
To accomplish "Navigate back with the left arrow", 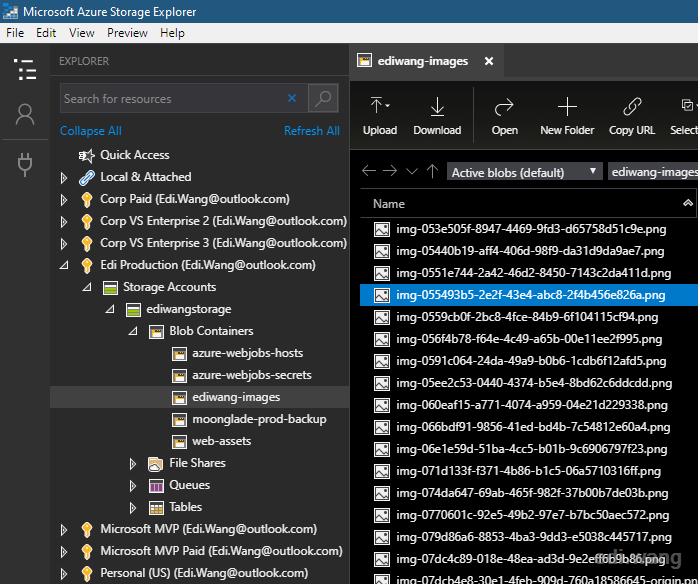I will (369, 170).
